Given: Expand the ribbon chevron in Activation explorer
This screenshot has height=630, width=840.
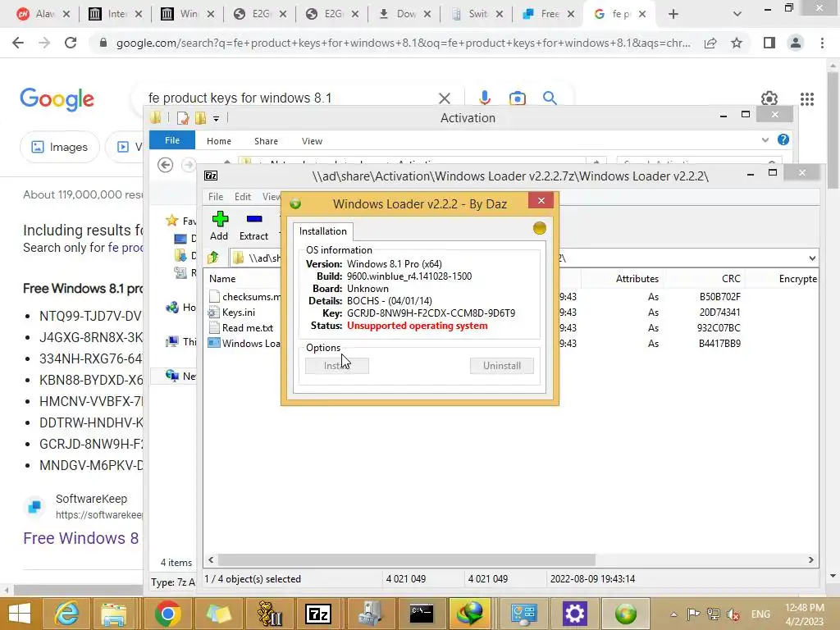Looking at the screenshot, I should [x=765, y=140].
